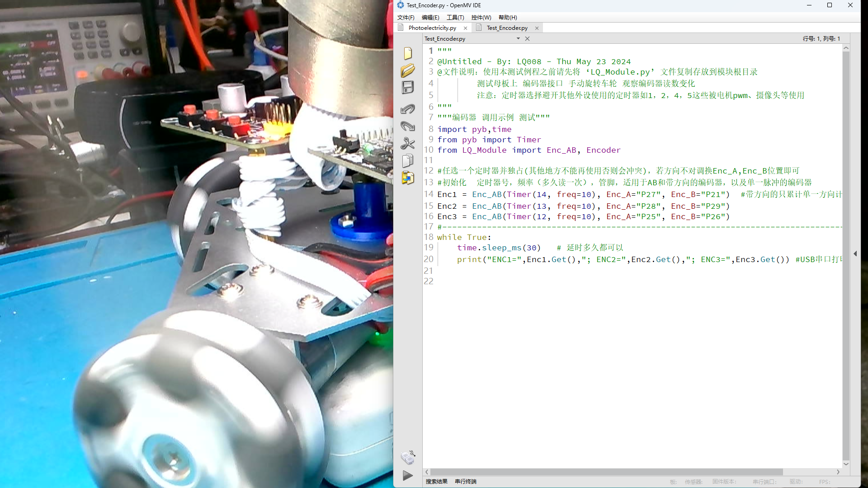Image resolution: width=868 pixels, height=488 pixels.
Task: Click the Undo arrow icon
Action: pyautogui.click(x=408, y=109)
